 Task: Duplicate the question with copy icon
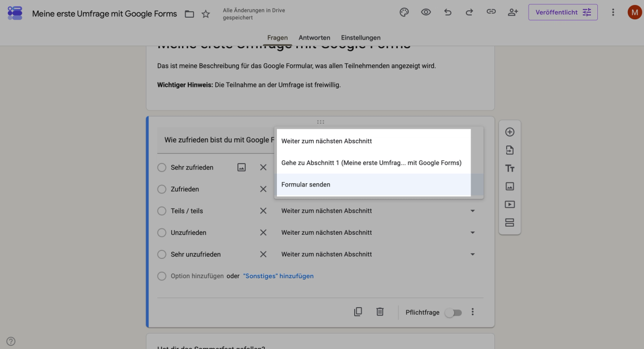(358, 311)
